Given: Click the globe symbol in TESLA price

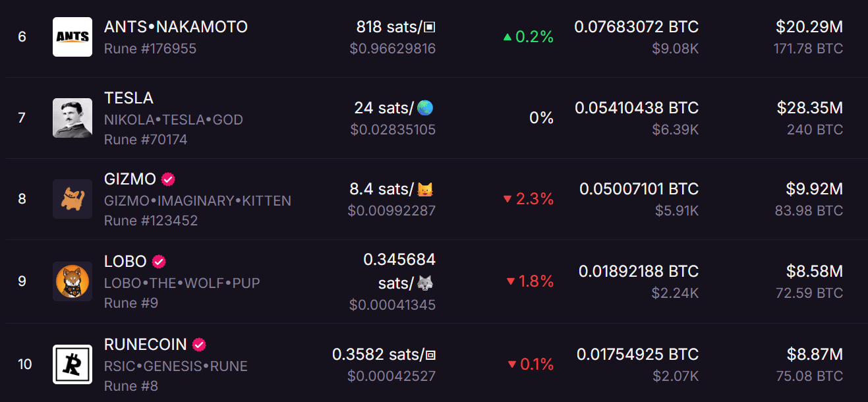Looking at the screenshot, I should (426, 108).
